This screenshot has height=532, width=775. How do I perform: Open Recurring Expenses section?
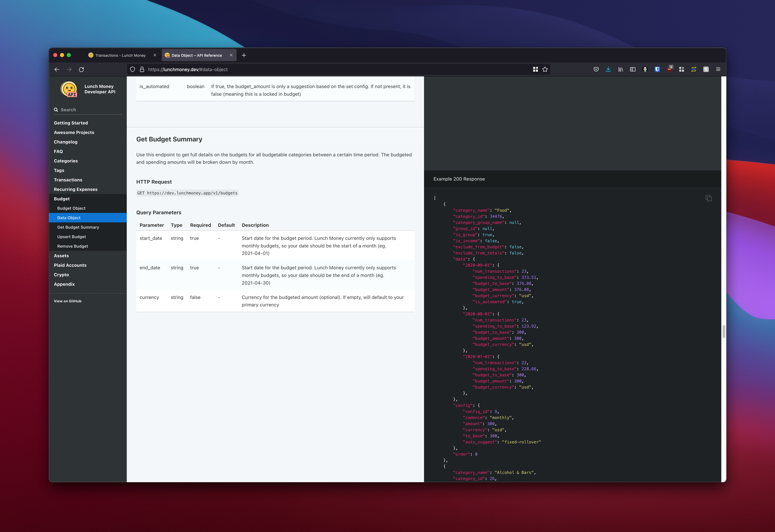pos(76,189)
